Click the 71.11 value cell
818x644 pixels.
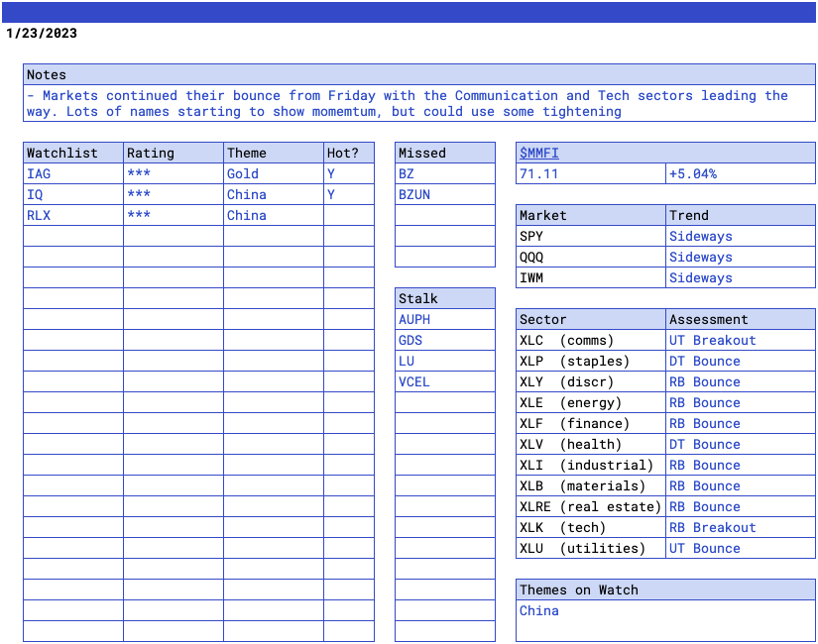(591, 173)
